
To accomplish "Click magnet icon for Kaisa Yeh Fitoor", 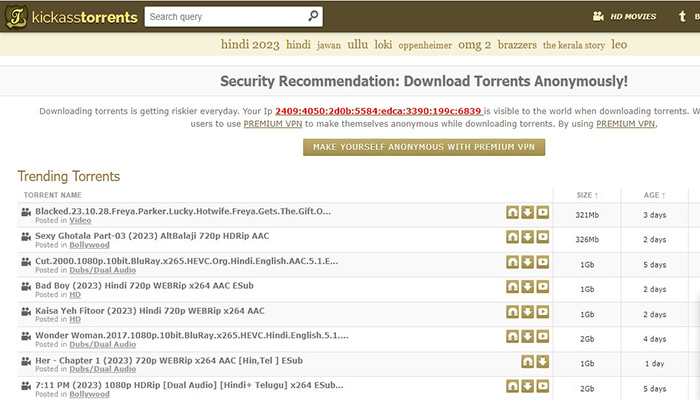I will pos(512,312).
